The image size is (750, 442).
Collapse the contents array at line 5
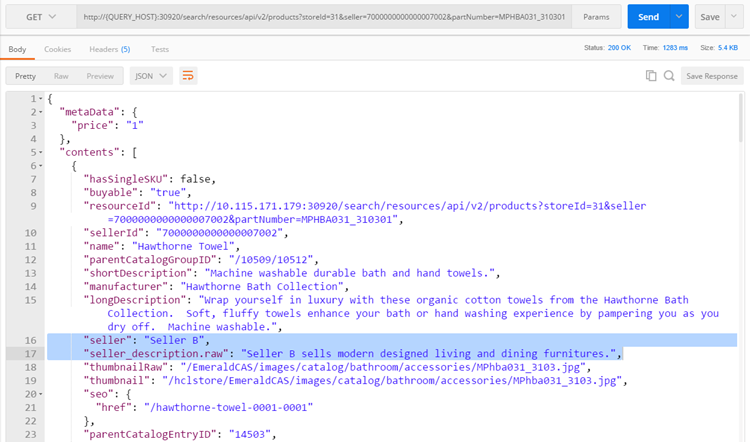(38, 152)
